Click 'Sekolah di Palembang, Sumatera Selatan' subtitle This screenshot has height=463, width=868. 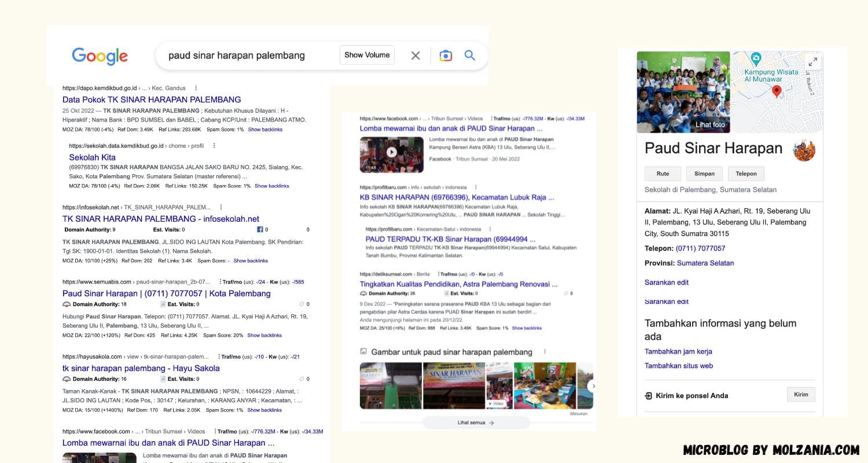(711, 190)
